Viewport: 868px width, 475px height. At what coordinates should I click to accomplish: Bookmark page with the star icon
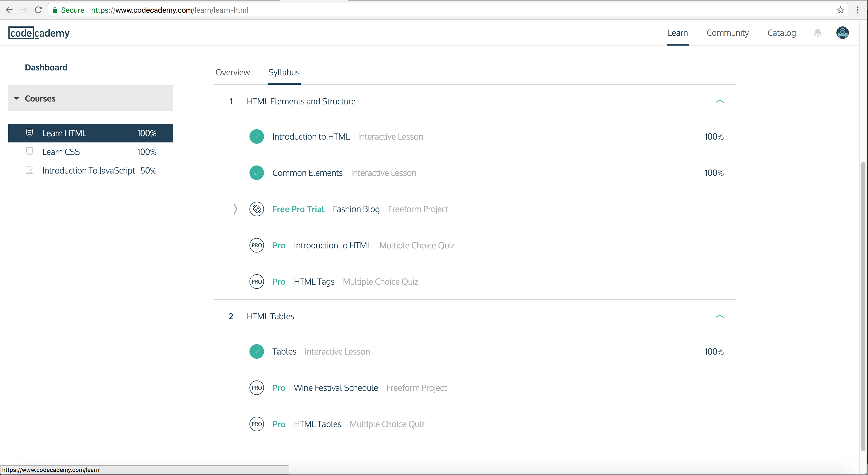coord(840,10)
